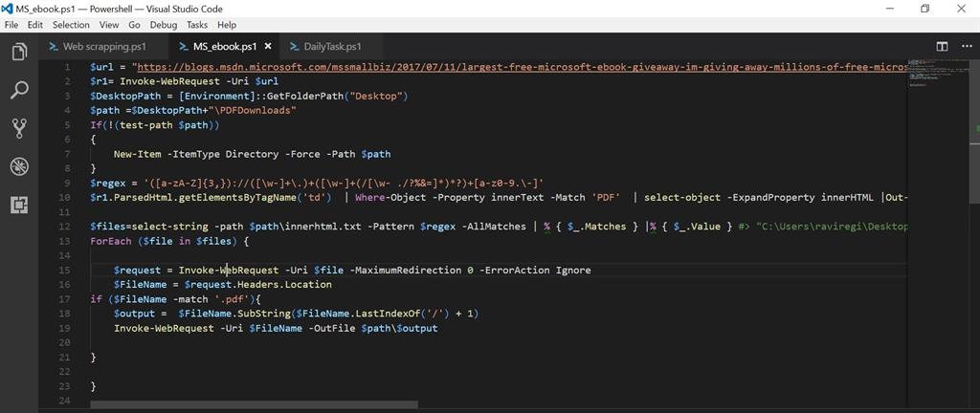
Task: Click '$request.Headers.Location' on line 16
Action: pos(258,284)
